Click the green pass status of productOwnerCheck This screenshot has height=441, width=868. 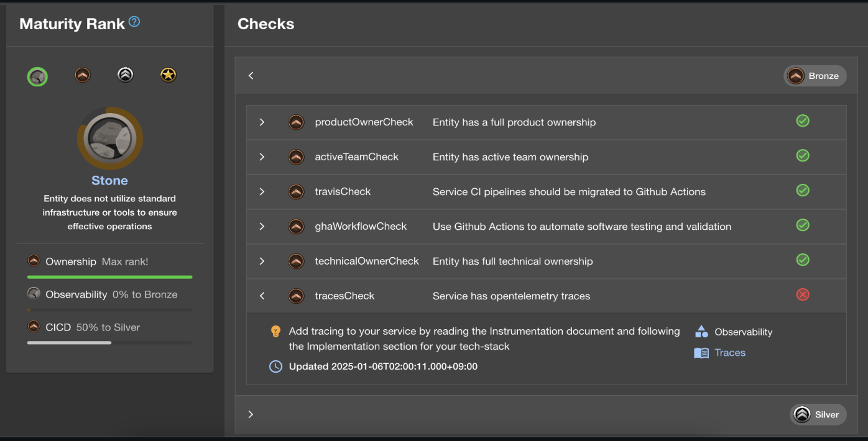click(803, 121)
